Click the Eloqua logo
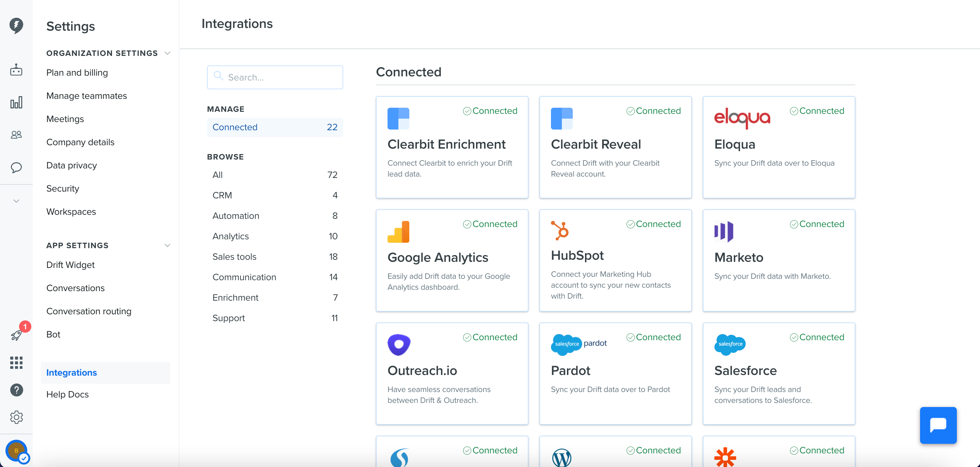The height and width of the screenshot is (467, 980). point(742,118)
